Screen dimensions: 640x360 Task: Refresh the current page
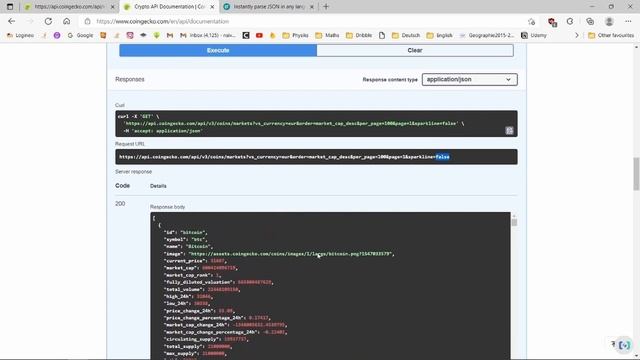48,21
